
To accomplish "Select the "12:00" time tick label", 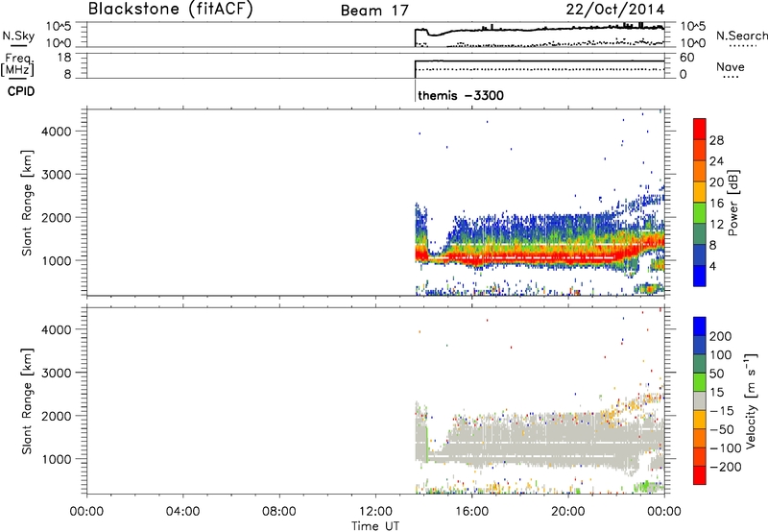I will 375,512.
